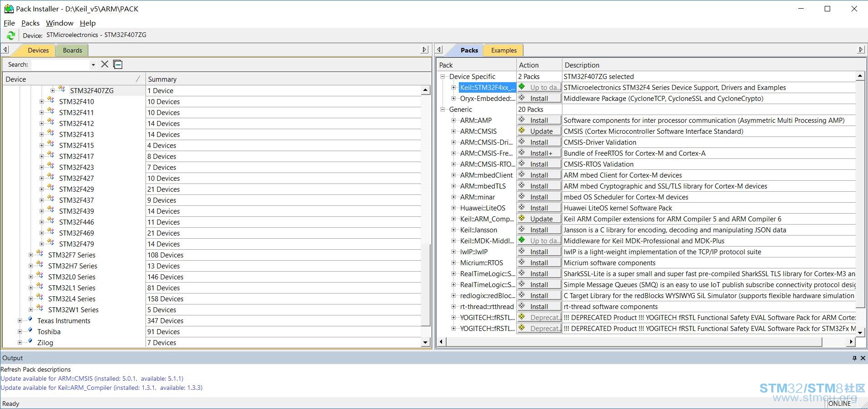Install the Oryx-Embedded middleware pack
This screenshot has height=409, width=868.
click(539, 98)
